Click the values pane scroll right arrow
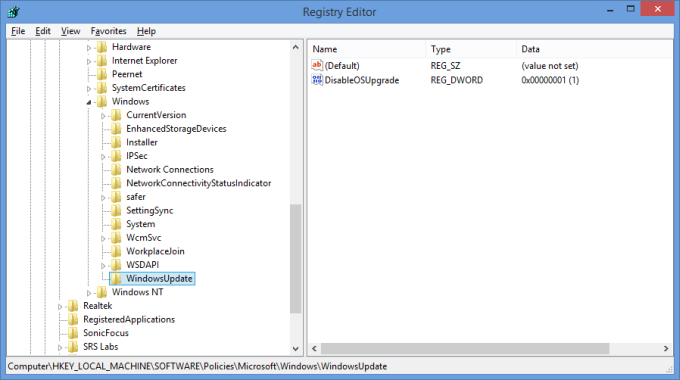Viewport: 680px width, 380px height. coord(666,348)
